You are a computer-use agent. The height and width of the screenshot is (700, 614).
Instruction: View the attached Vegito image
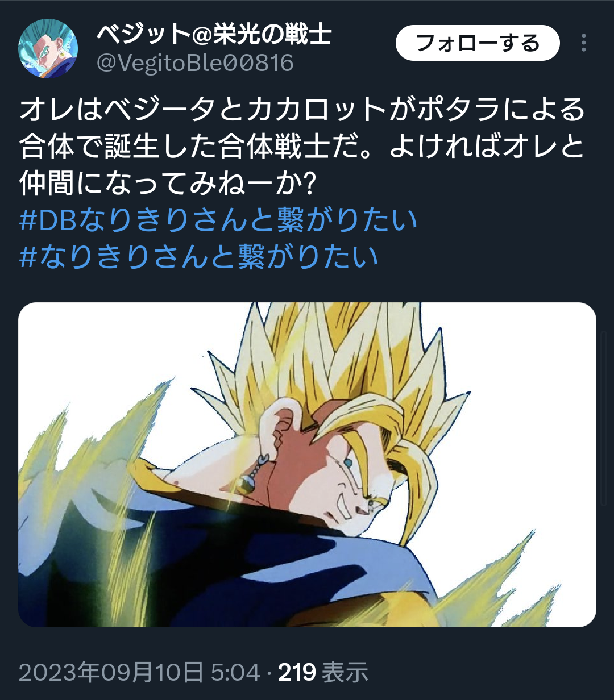[307, 465]
